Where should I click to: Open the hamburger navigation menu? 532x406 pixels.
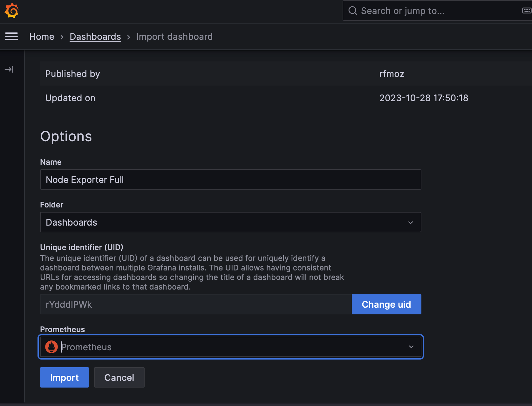11,37
